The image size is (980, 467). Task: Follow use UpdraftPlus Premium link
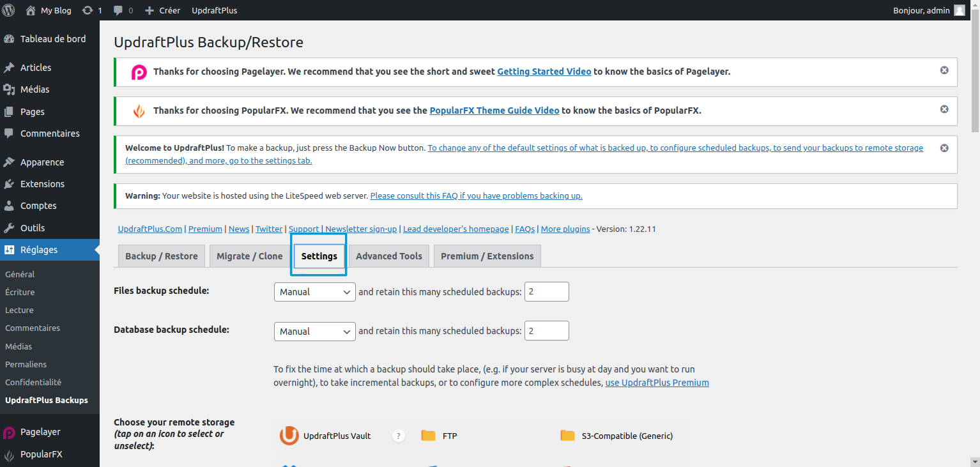click(x=657, y=383)
